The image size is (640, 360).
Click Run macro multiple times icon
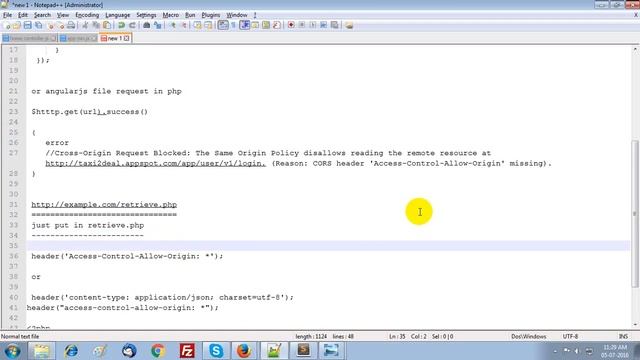point(323,25)
